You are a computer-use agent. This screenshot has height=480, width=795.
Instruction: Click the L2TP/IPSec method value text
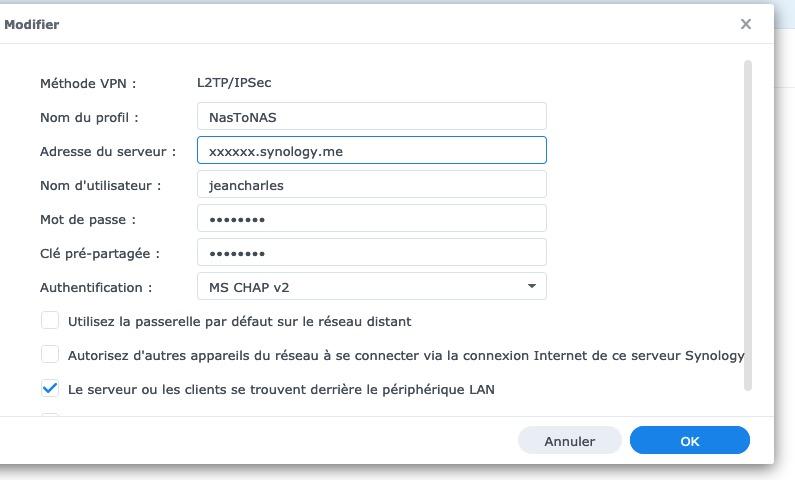234,83
